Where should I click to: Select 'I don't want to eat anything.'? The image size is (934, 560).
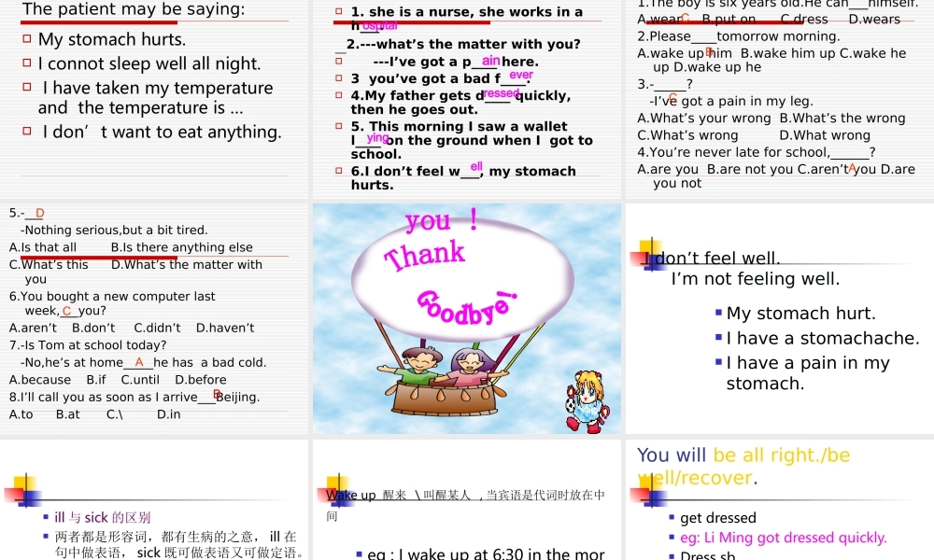(162, 133)
